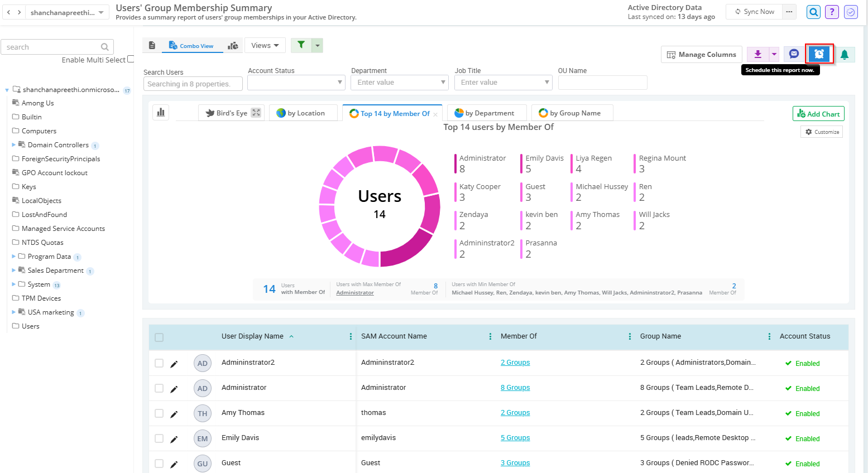This screenshot has width=868, height=473.
Task: Check the select-all checkbox in the table header
Action: 159,337
